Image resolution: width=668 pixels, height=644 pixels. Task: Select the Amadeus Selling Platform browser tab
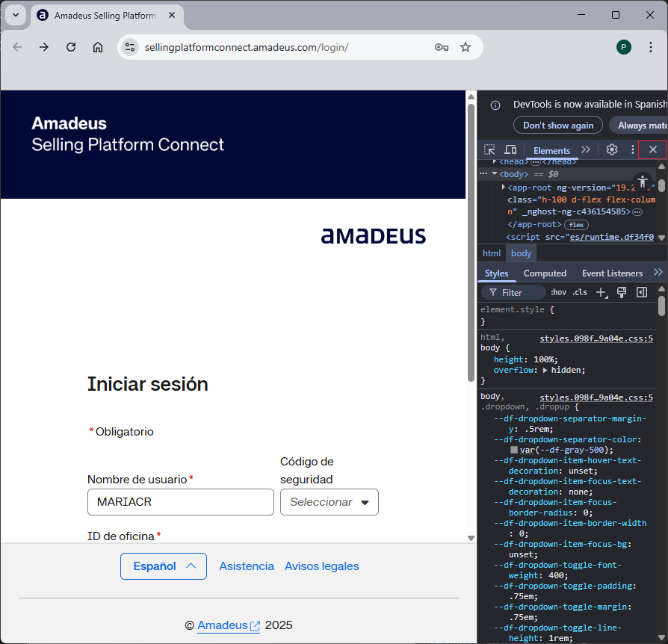pos(105,16)
